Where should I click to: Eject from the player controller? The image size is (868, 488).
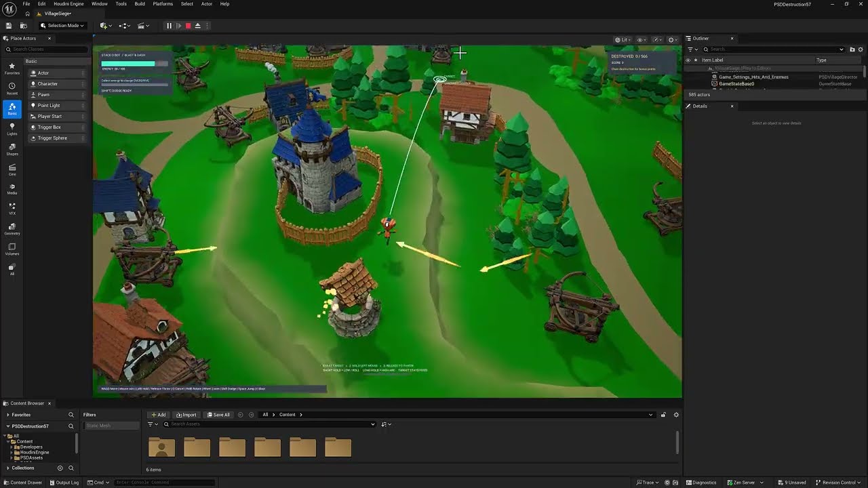[197, 26]
